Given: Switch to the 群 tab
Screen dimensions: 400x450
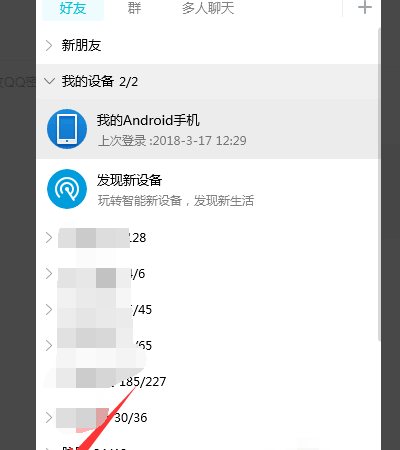Looking at the screenshot, I should [134, 8].
